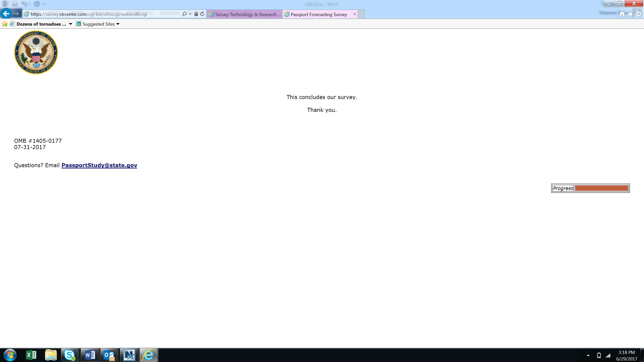Open the Suggested Sites dropdown
This screenshot has height=362, width=644.
click(x=118, y=24)
